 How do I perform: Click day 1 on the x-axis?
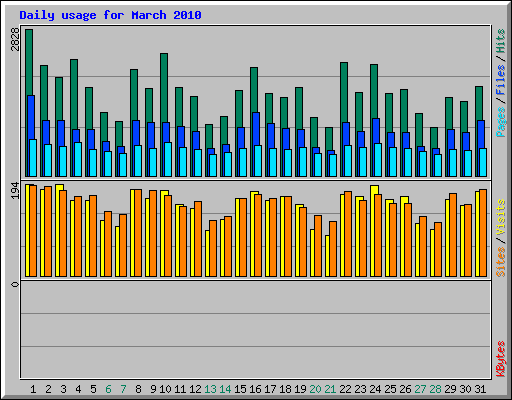coord(33,389)
